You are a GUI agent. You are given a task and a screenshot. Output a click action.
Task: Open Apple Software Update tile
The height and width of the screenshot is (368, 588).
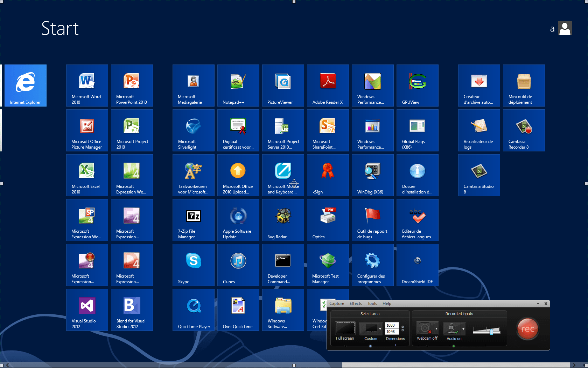tap(238, 220)
